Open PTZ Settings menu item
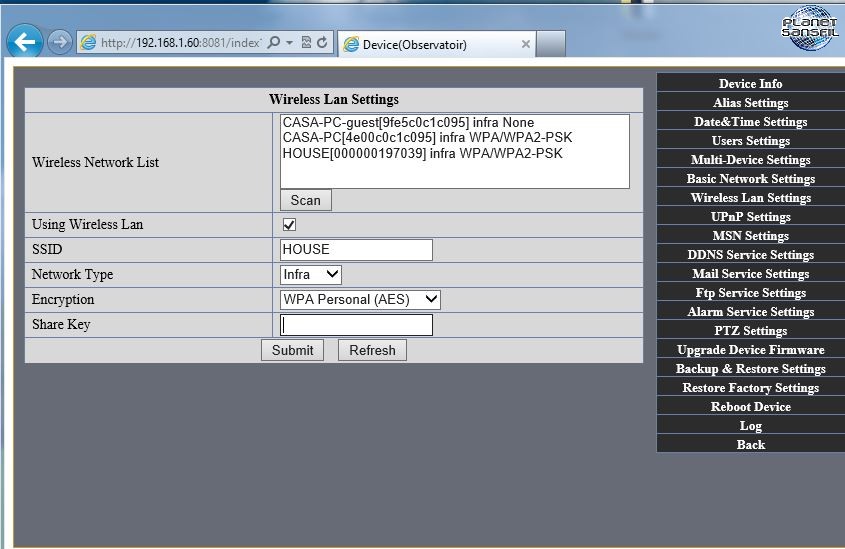The image size is (845, 549). pyautogui.click(x=751, y=330)
